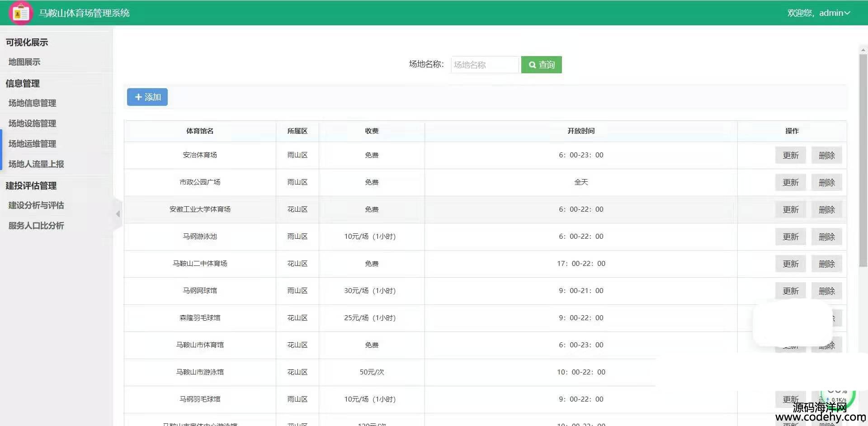Click the 操作 column header
Viewport: 868px width, 426px height.
[x=792, y=131]
